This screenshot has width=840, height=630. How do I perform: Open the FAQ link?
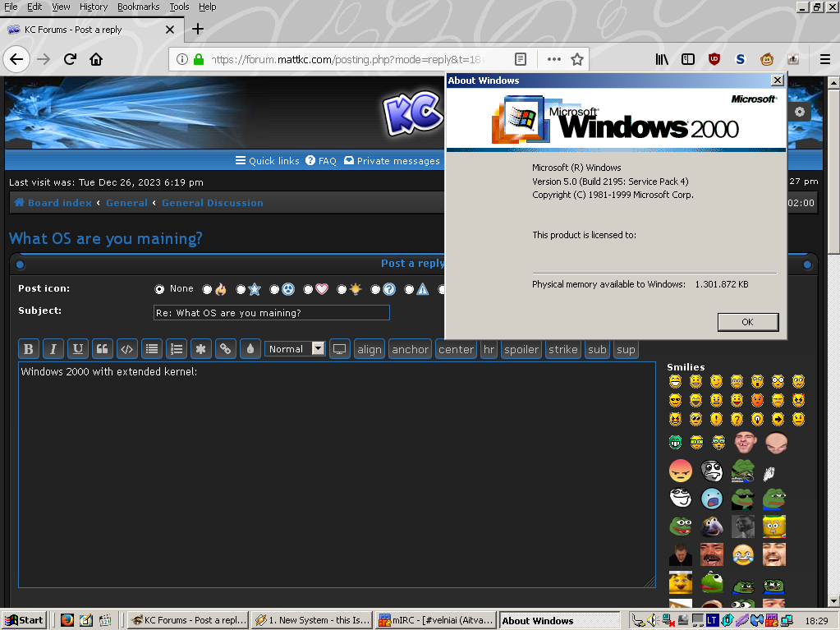click(x=321, y=161)
